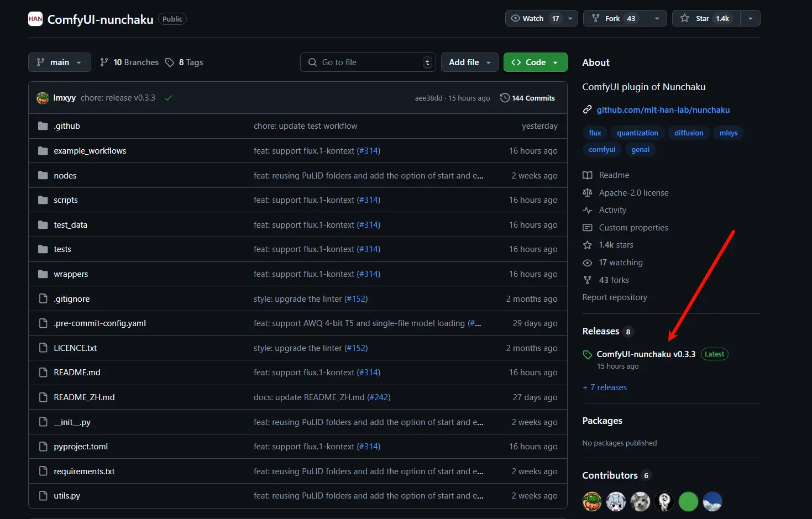Image resolution: width=812 pixels, height=519 pixels.
Task: Open pull request #242 link in README_ZH.md row
Action: (379, 397)
